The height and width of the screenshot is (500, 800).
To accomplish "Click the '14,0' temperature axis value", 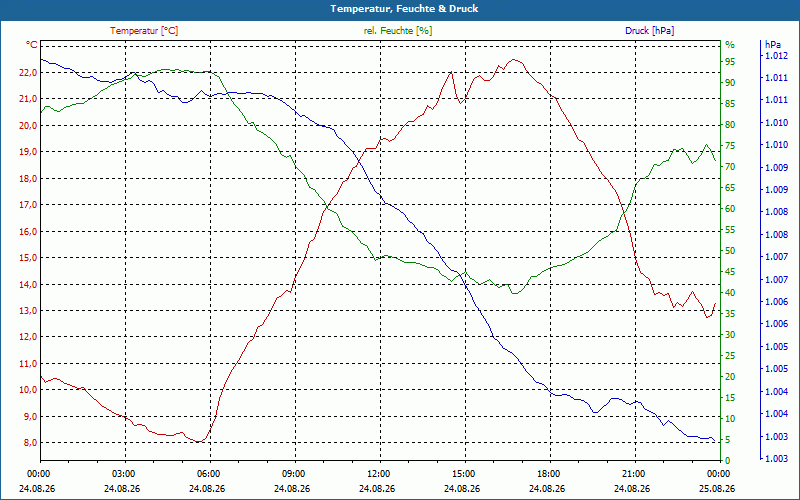I will point(28,285).
